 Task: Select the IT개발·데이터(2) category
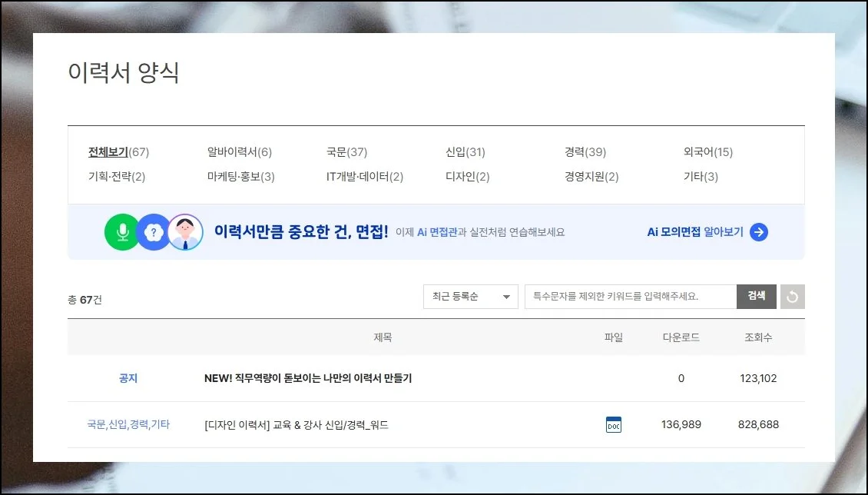pyautogui.click(x=364, y=177)
